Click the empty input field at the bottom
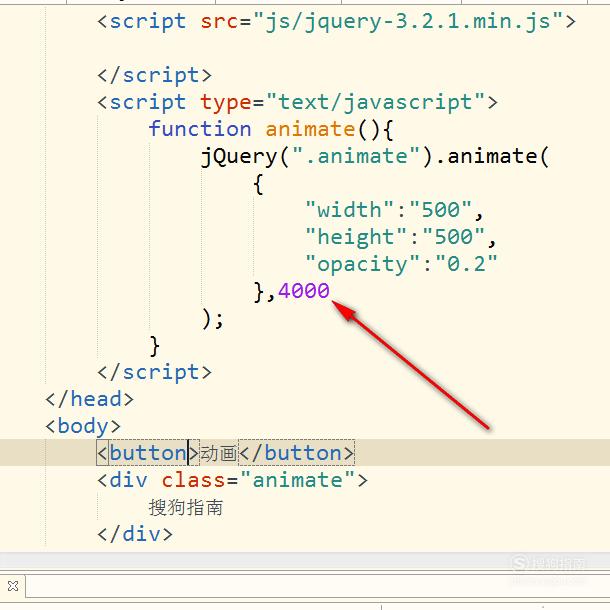Viewport: 610px width, 610px height. (x=317, y=586)
